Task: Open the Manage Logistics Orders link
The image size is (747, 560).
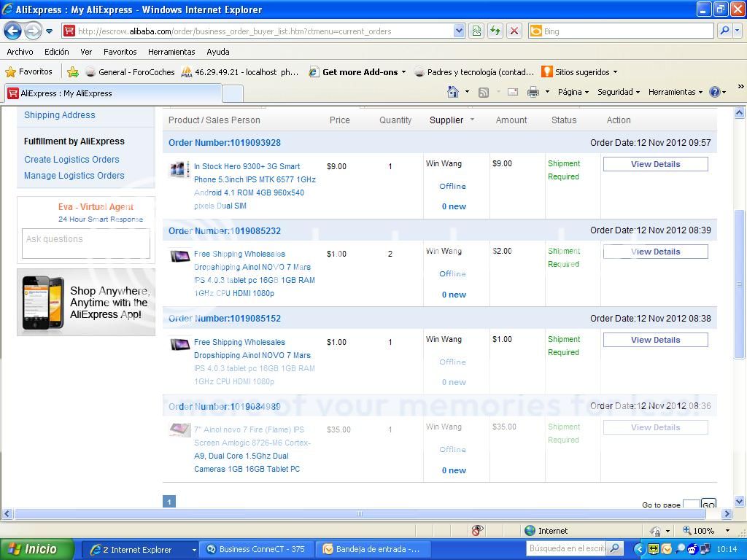Action: 74,175
